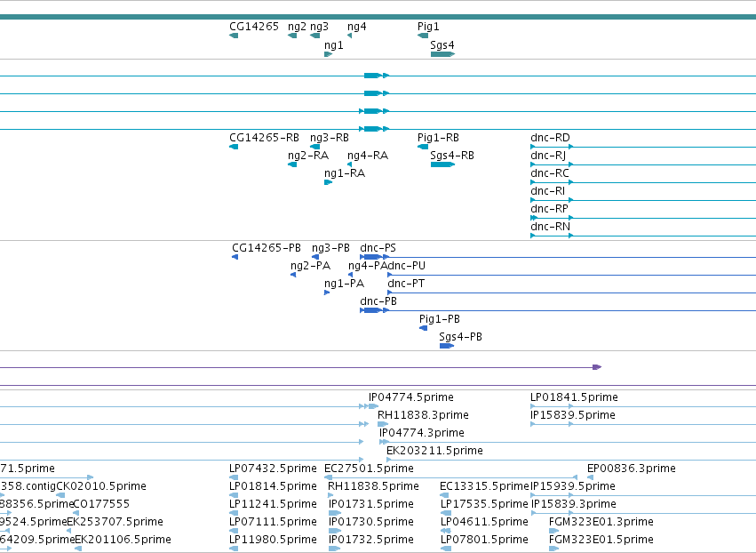This screenshot has width=756, height=553.
Task: Open the dnc-RI transcript
Action: 548,191
